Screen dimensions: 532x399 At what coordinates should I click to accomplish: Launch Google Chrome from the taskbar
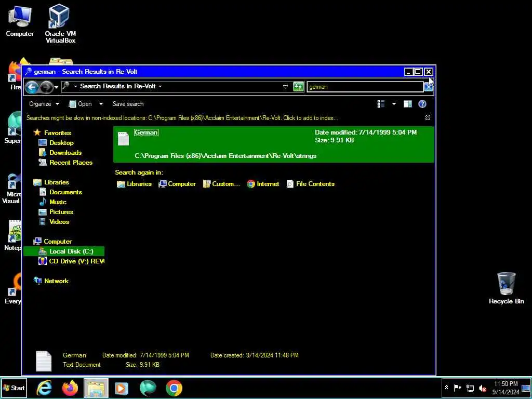(174, 388)
